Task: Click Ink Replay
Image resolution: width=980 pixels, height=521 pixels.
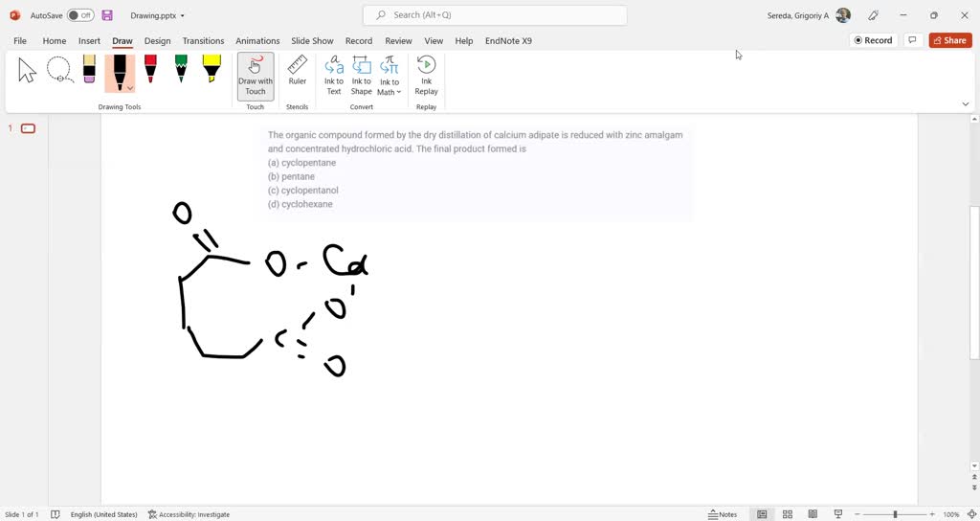Action: pos(426,76)
